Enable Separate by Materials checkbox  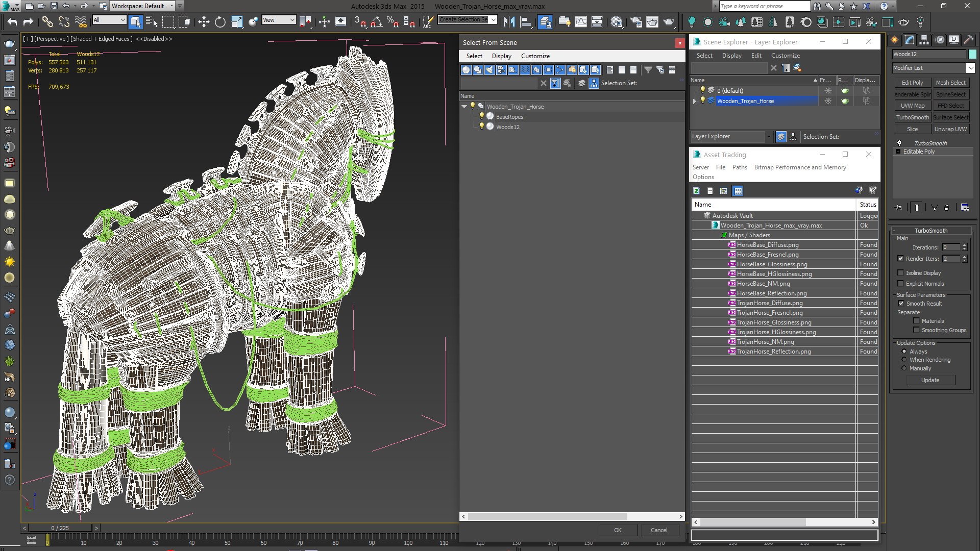[x=916, y=321]
